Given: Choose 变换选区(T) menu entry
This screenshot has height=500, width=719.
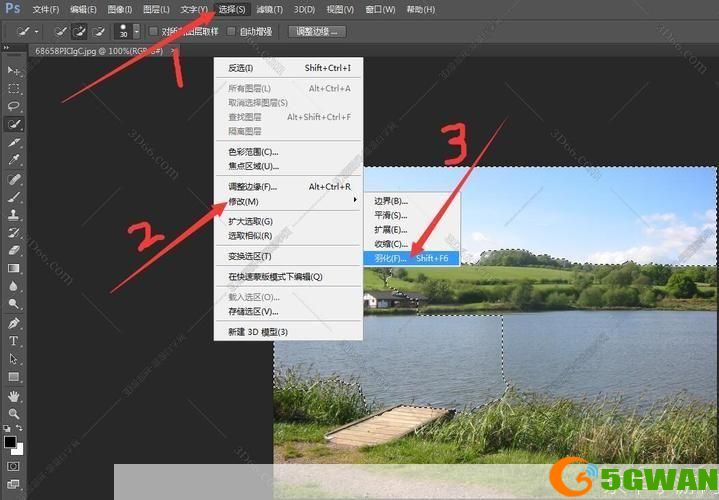Looking at the screenshot, I should 288,256.
